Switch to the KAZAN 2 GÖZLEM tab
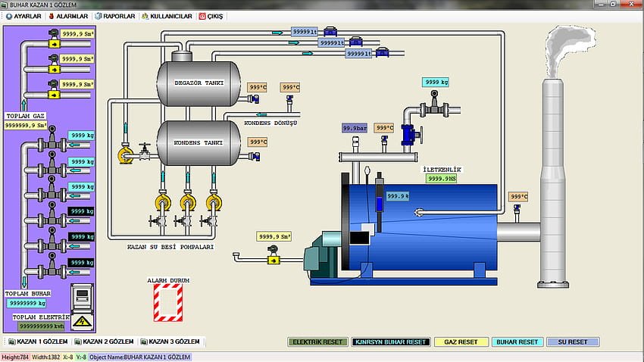This screenshot has width=644, height=362. 107,342
